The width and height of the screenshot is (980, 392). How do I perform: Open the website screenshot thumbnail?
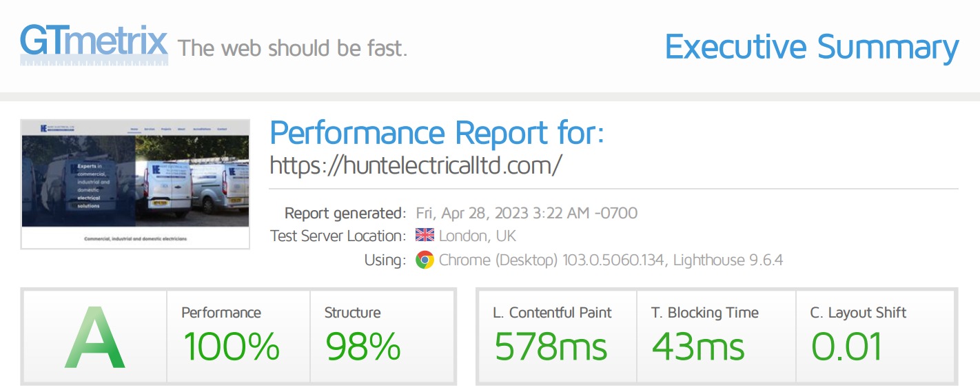135,184
